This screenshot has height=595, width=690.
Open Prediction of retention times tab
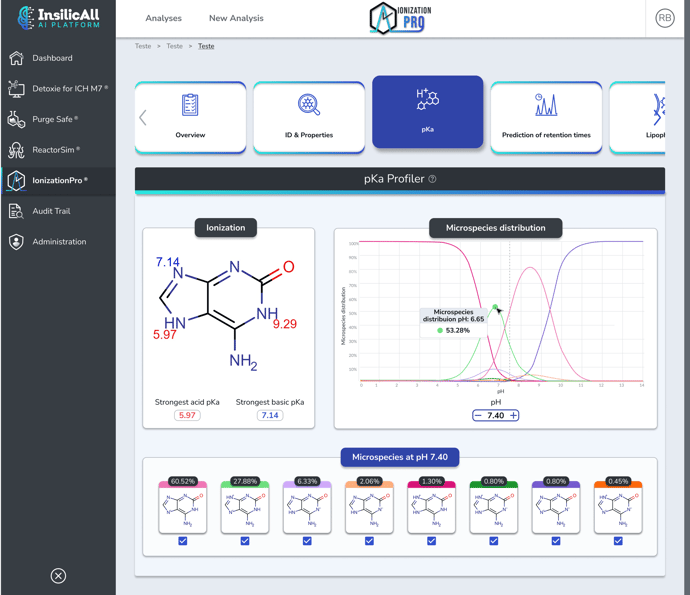coord(546,118)
